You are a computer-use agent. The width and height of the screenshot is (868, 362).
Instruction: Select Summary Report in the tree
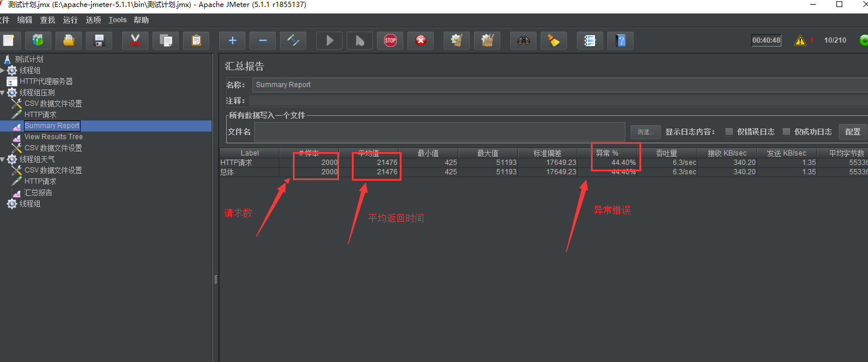52,126
